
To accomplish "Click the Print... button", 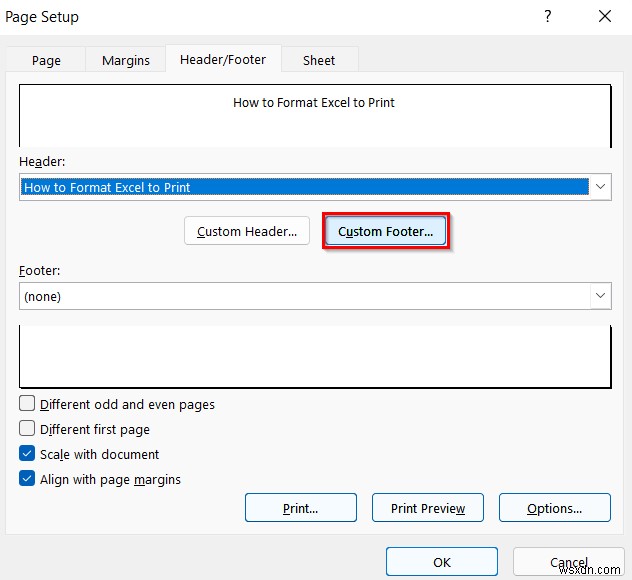I will 301,508.
